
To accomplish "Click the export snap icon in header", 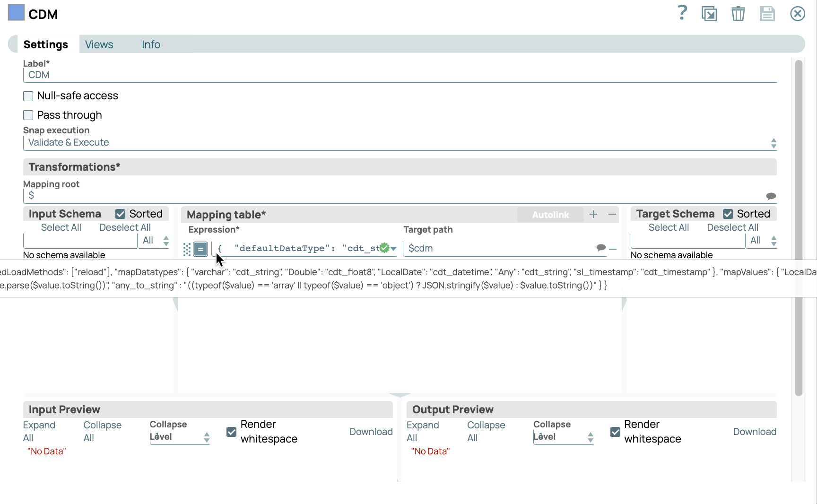I will point(709,14).
